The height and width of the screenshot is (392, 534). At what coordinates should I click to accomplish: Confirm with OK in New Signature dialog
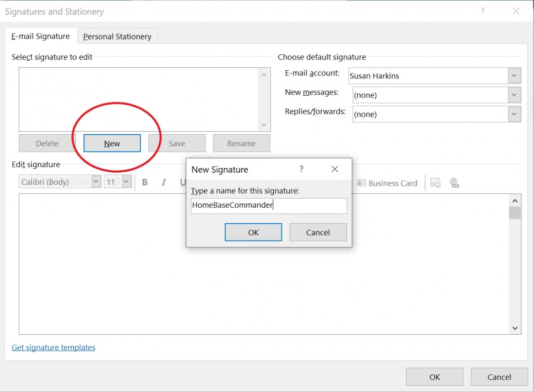tap(253, 232)
